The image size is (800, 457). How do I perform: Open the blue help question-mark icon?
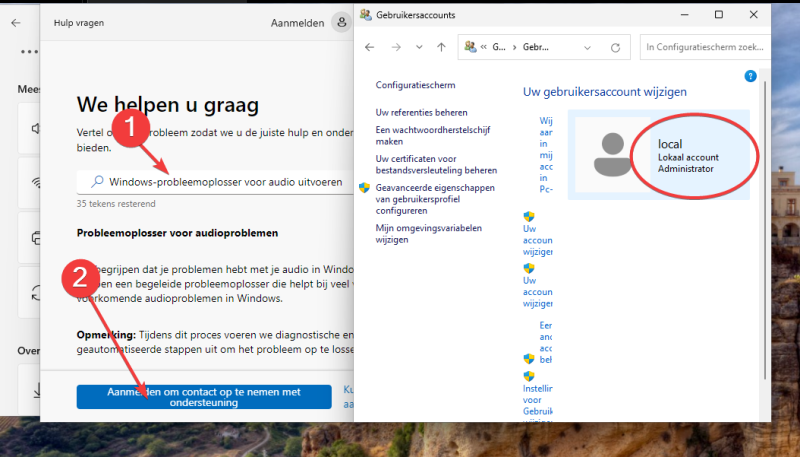click(751, 76)
